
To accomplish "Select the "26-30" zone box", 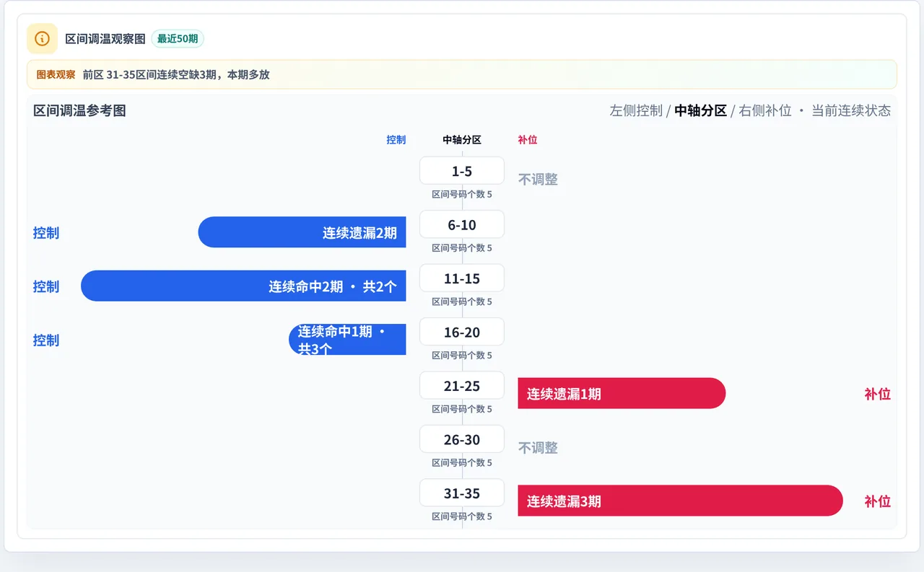I will [x=462, y=439].
